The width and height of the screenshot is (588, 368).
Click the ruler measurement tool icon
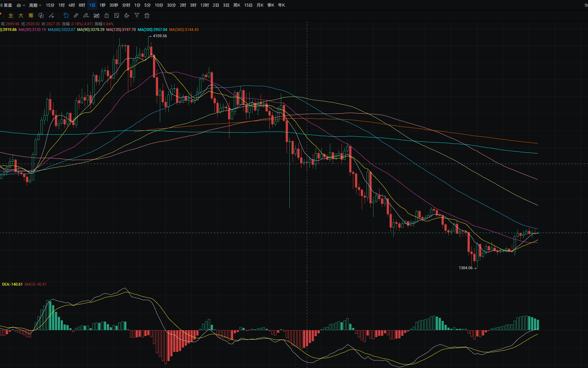76,15
